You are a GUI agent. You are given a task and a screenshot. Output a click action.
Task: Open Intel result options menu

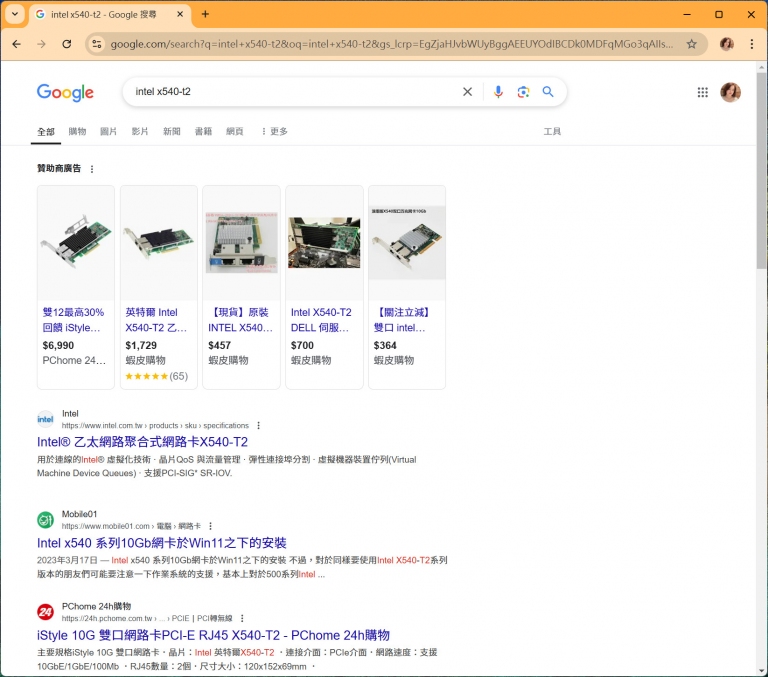coord(259,426)
